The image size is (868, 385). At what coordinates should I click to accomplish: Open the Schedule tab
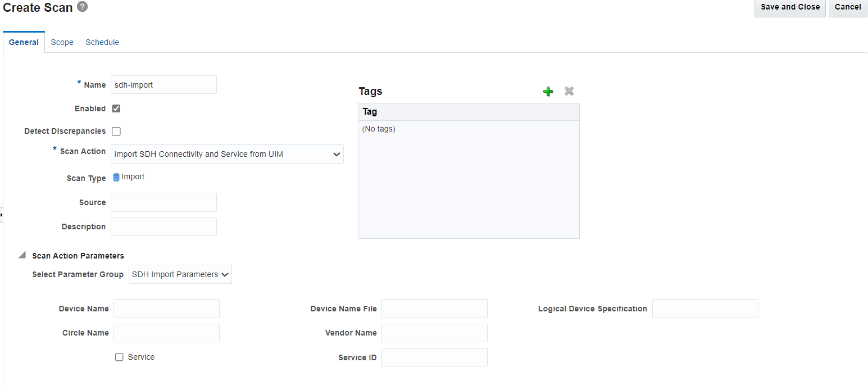coord(102,42)
